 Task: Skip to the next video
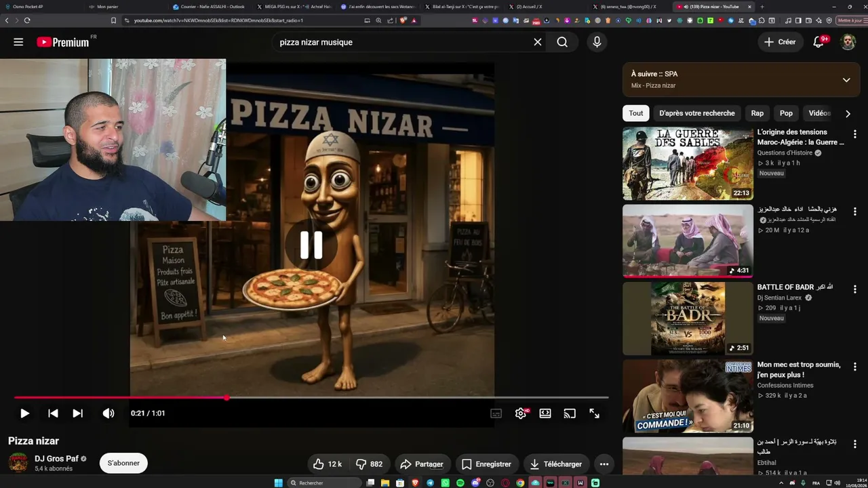(78, 413)
